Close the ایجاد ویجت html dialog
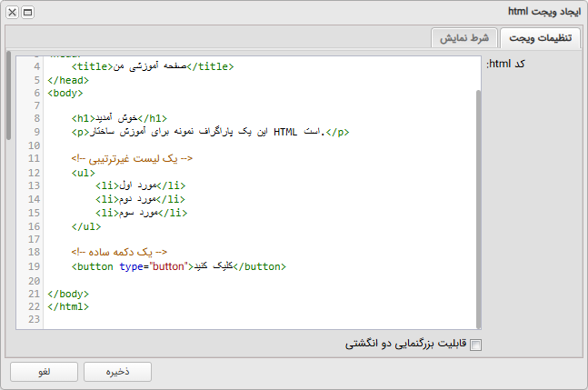Viewport: 588px width, 390px height. click(x=12, y=13)
